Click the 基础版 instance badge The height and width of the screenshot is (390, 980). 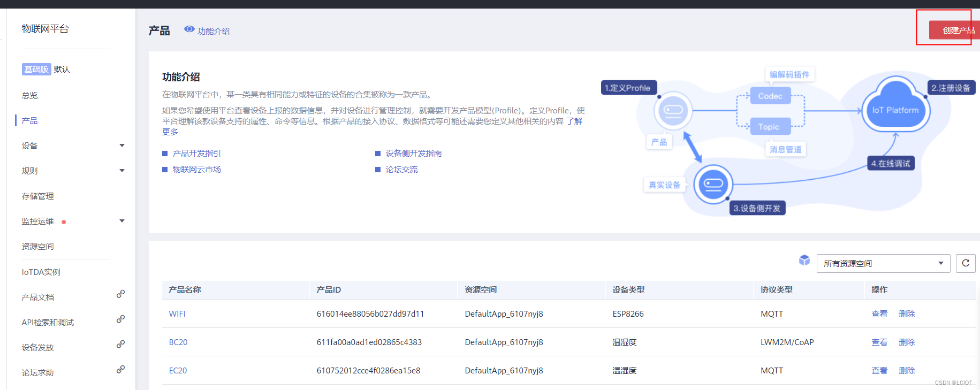[36, 69]
